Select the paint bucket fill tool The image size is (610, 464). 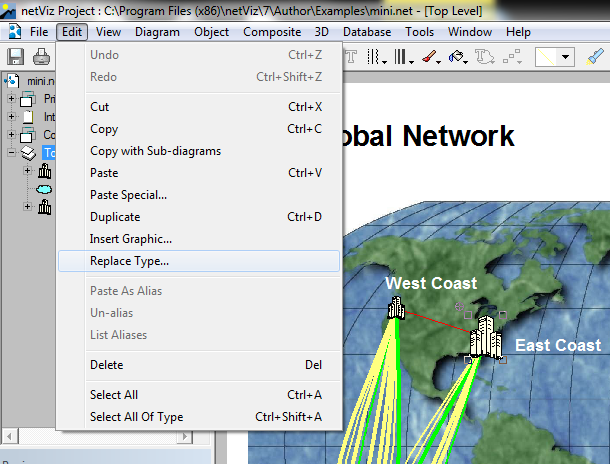pyautogui.click(x=457, y=57)
